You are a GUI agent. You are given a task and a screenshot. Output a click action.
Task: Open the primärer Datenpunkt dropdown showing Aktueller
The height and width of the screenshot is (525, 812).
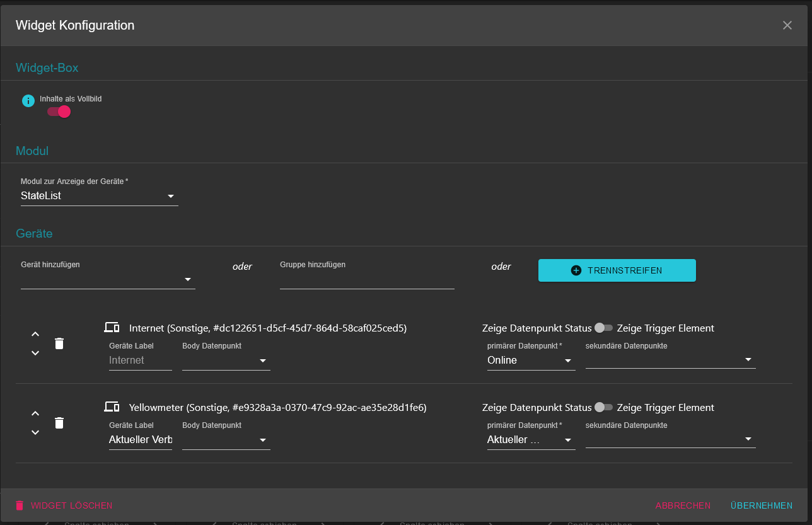point(531,440)
